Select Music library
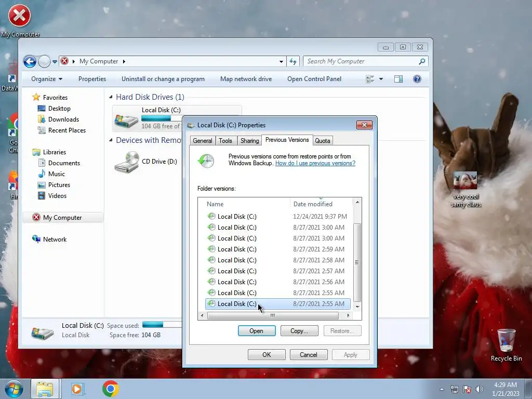This screenshot has height=399, width=532. 51,174
